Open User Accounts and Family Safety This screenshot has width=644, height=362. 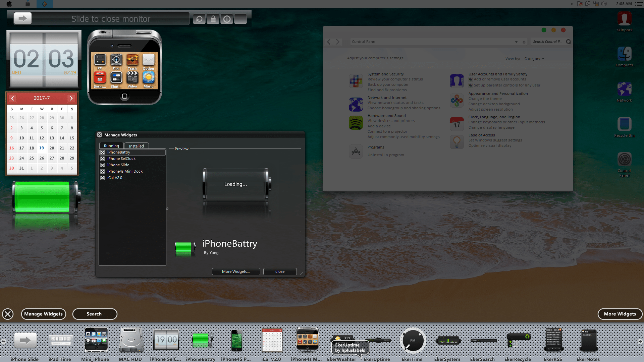click(498, 74)
